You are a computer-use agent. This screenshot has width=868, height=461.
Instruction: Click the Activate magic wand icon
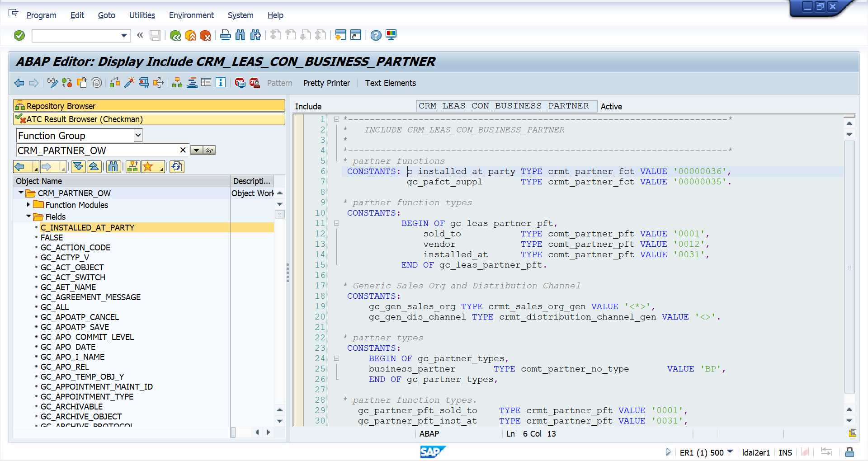129,83
